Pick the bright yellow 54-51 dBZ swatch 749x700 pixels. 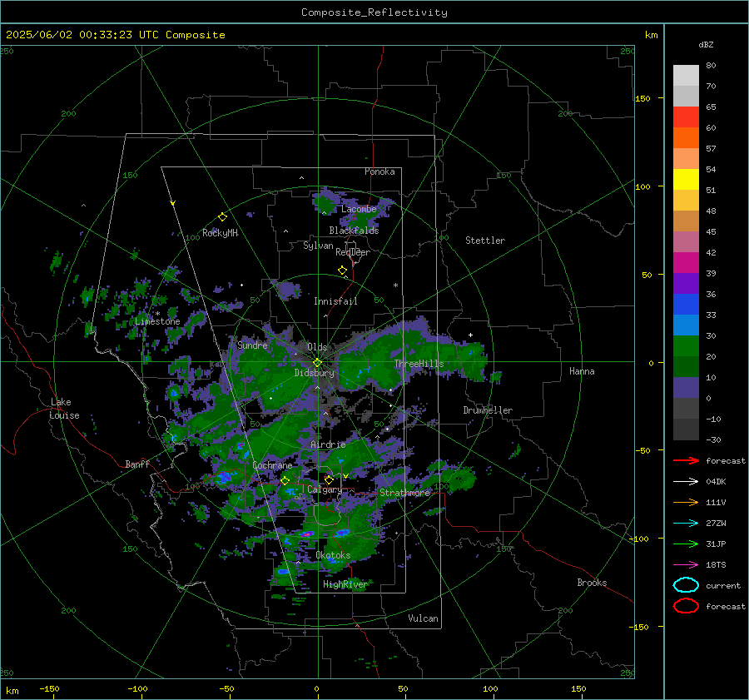point(686,180)
